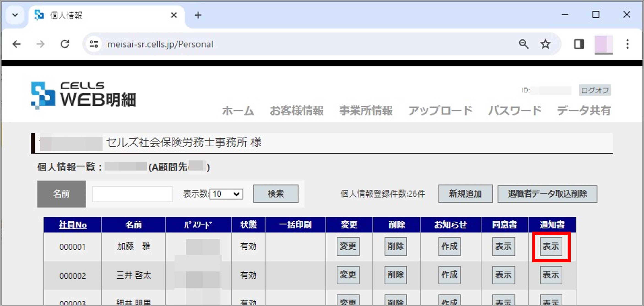Open the zoom search icon in address bar
644x306 pixels.
point(524,44)
